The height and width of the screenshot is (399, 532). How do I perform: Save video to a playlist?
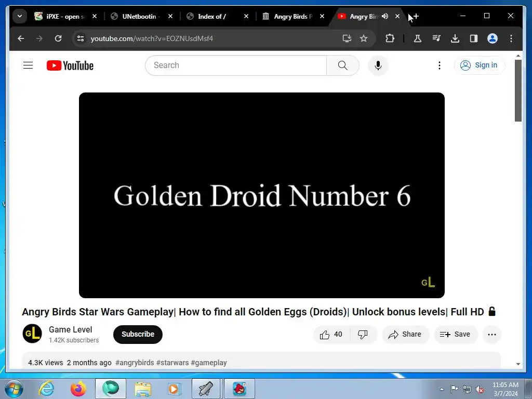pyautogui.click(x=455, y=335)
